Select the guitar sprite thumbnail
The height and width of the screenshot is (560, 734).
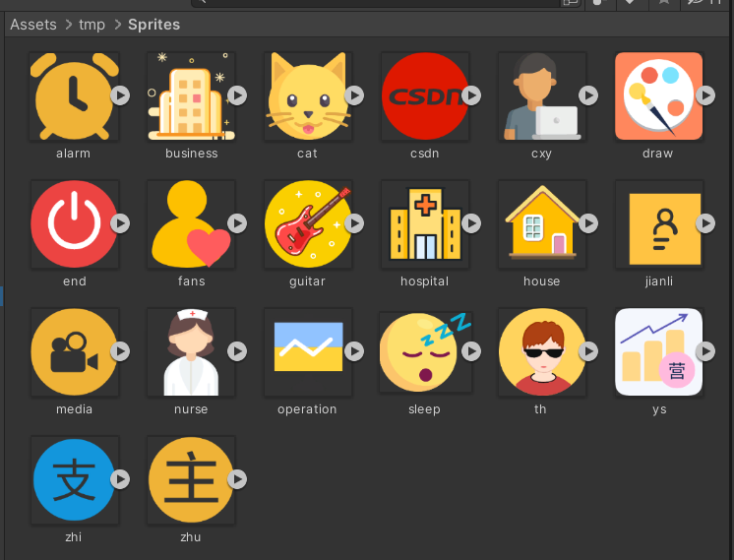click(308, 223)
